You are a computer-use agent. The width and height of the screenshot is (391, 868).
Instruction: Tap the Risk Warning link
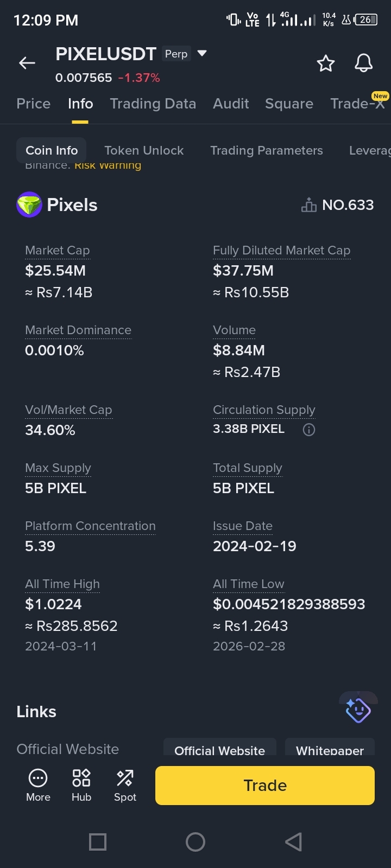point(108,166)
